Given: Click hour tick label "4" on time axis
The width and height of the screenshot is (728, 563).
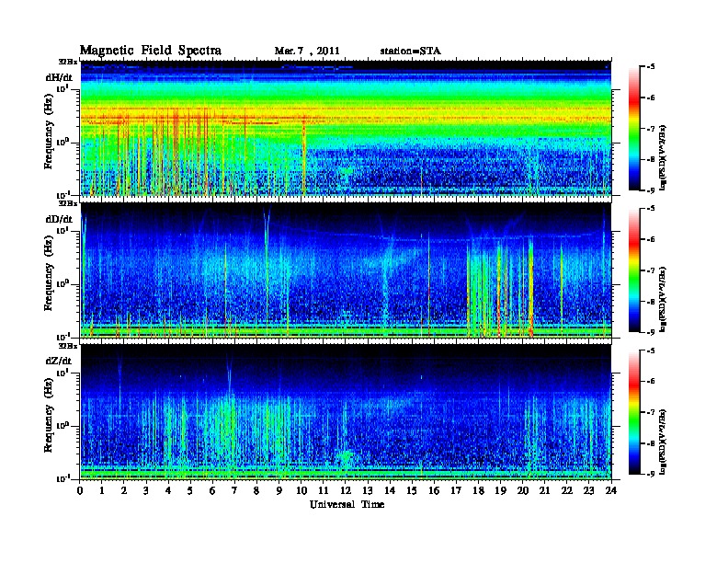Looking at the screenshot, I should click(x=168, y=491).
